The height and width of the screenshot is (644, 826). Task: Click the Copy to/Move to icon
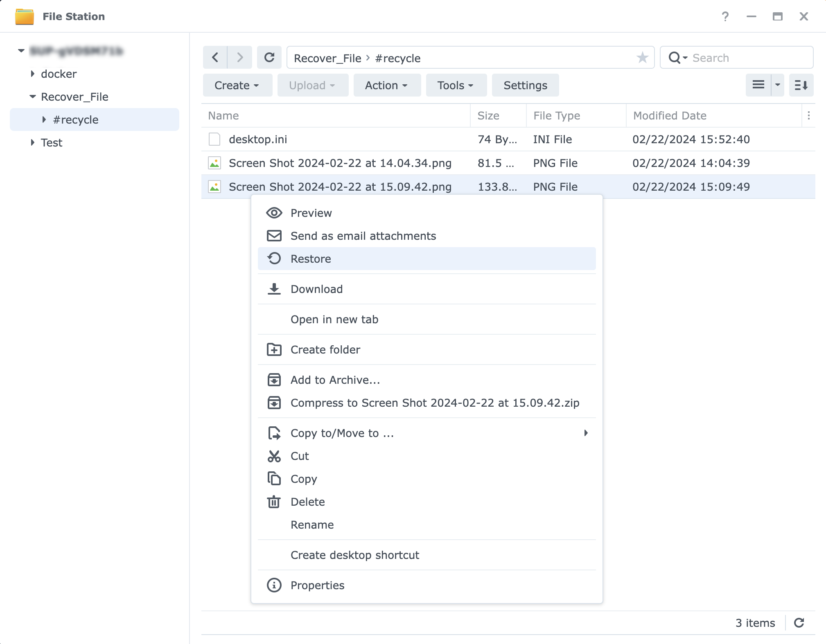(x=273, y=433)
